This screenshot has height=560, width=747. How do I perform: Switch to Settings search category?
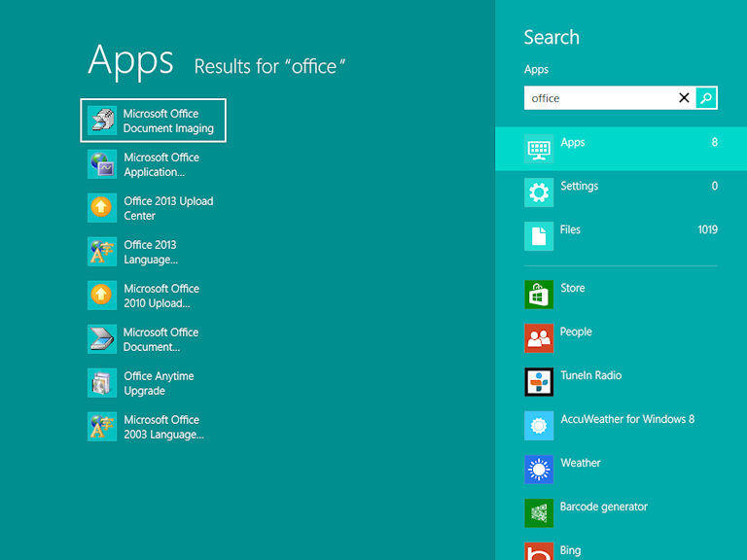(621, 192)
